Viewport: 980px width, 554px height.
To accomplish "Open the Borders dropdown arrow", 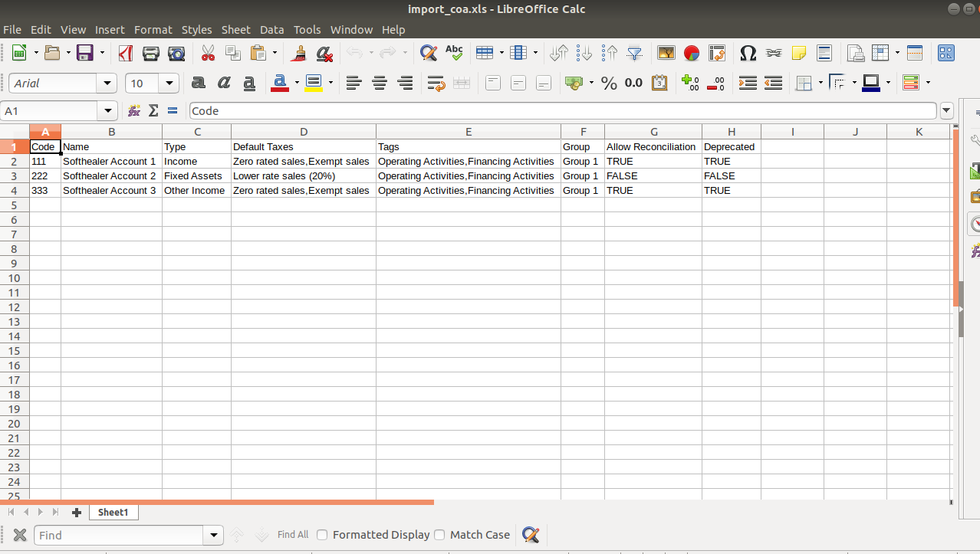I will 821,83.
